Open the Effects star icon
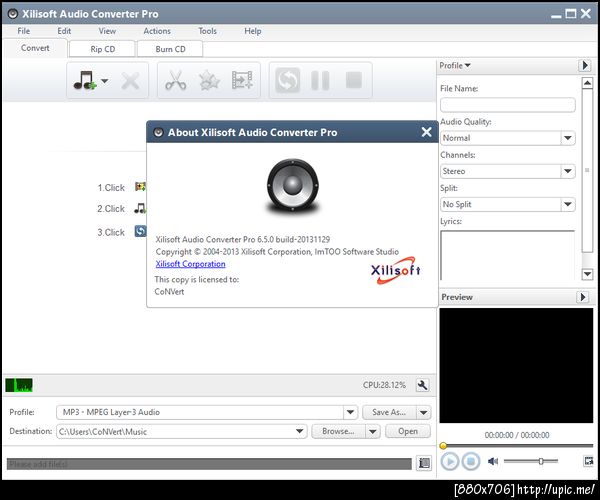Image resolution: width=600 pixels, height=500 pixels. 209,80
